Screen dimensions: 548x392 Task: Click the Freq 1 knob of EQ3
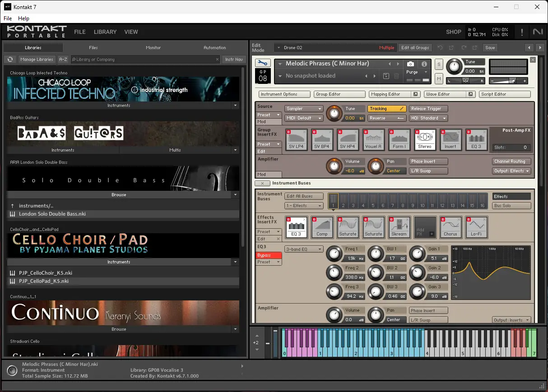click(x=334, y=254)
